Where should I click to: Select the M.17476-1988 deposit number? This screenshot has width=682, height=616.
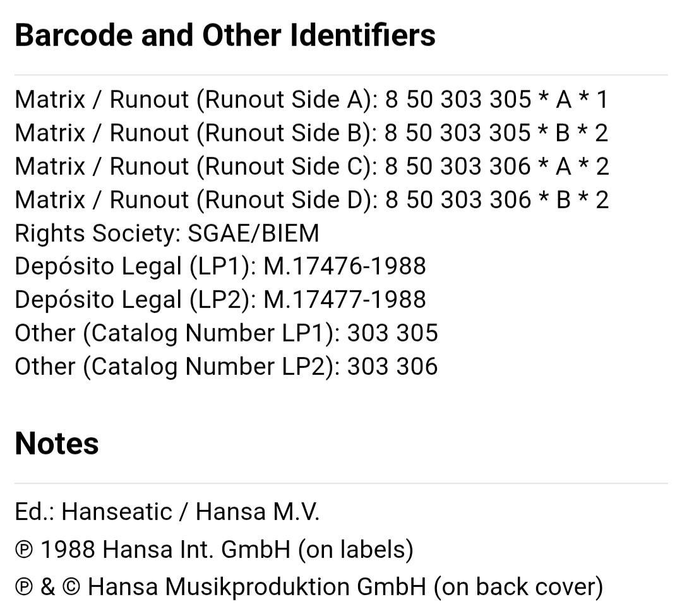coord(345,266)
